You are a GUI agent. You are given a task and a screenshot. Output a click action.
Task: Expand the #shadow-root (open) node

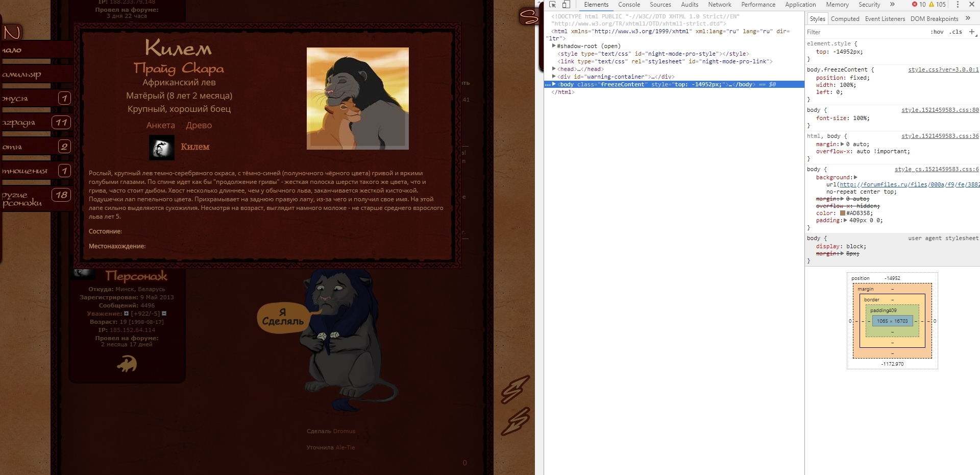554,46
